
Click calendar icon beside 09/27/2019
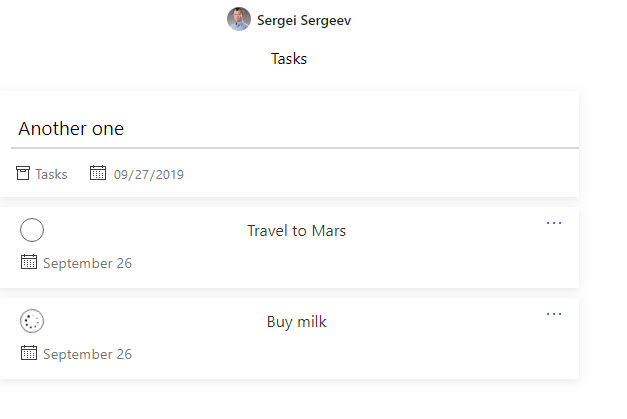click(98, 174)
